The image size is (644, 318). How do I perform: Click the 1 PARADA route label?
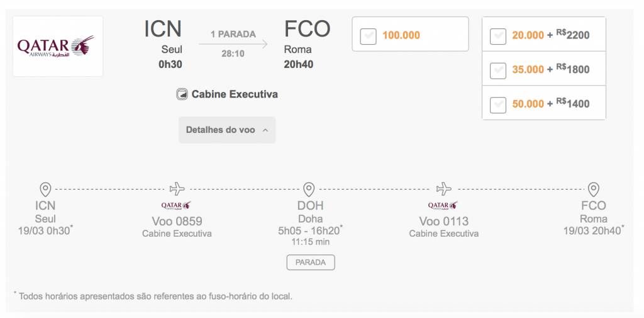[233, 34]
